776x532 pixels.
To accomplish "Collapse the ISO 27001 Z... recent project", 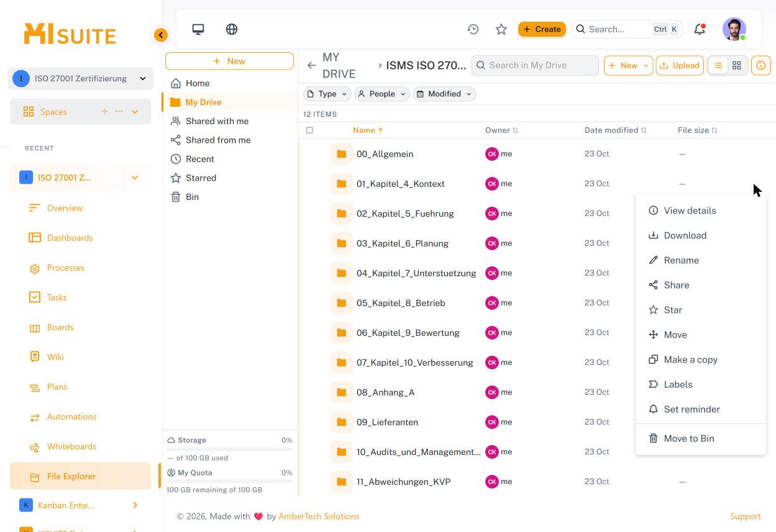I will pos(135,178).
